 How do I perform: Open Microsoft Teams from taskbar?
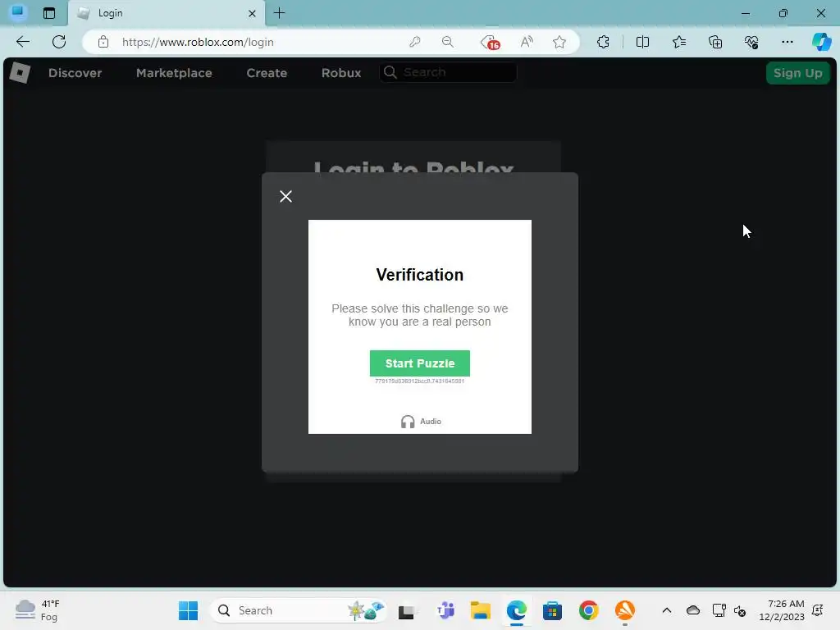pos(445,610)
